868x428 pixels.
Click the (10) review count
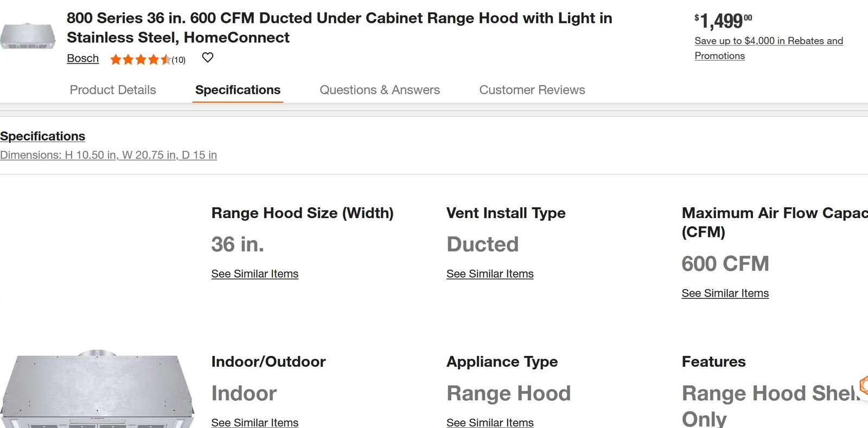[178, 60]
